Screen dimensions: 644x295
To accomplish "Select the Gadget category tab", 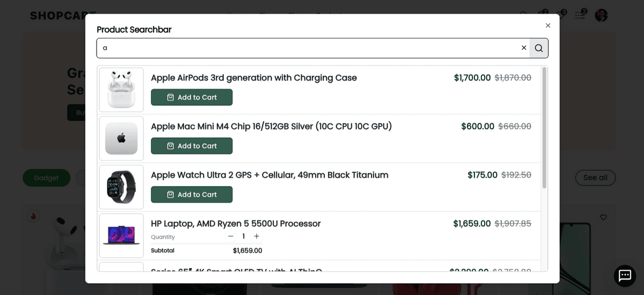I will tap(46, 178).
